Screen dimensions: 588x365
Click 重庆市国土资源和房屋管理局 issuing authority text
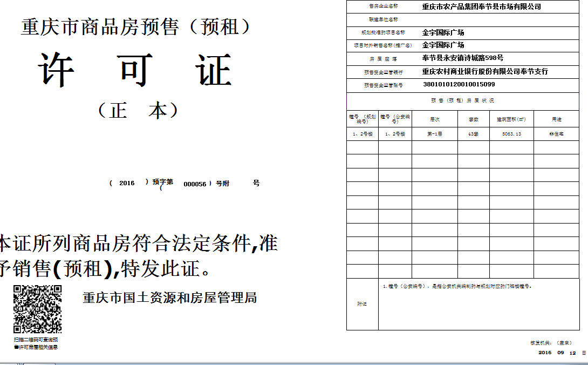coord(169,298)
